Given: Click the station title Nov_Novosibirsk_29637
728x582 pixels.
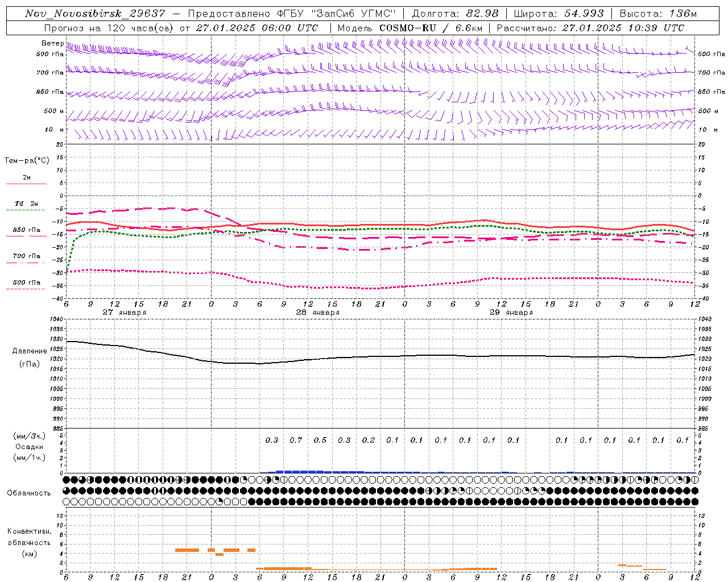Looking at the screenshot, I should (x=96, y=14).
